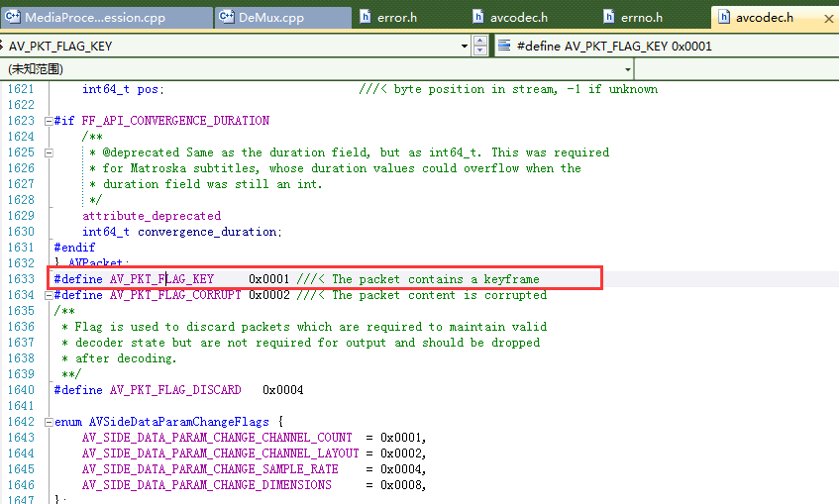The image size is (839, 504).
Task: Click line number 1633 in the margin
Action: coord(21,279)
